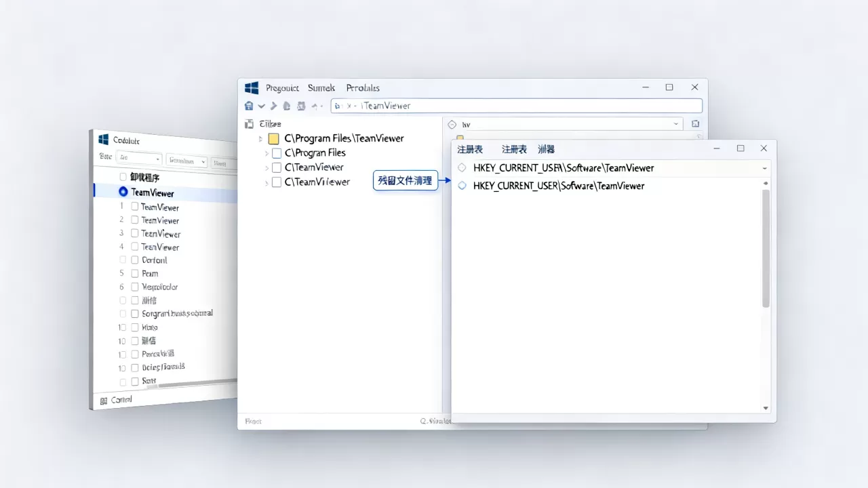Expand the C\Program Files\TeamViewer tree node
Screen dimensions: 868x488
(260, 139)
